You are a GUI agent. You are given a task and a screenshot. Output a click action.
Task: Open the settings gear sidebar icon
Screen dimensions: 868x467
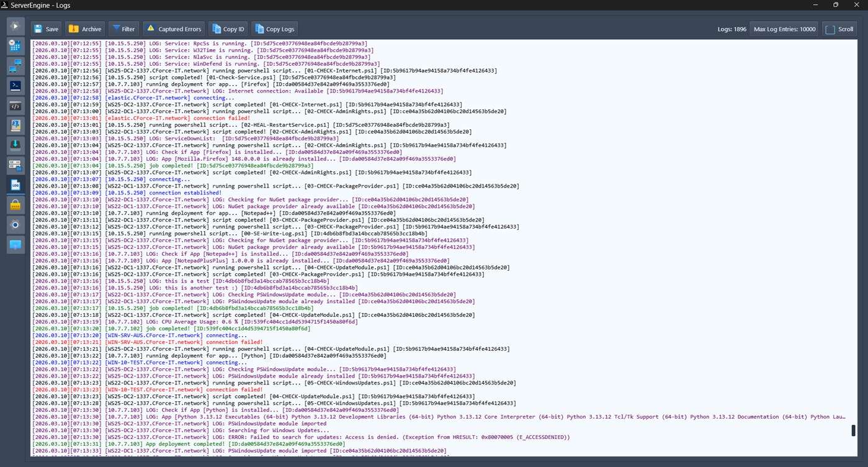16,225
